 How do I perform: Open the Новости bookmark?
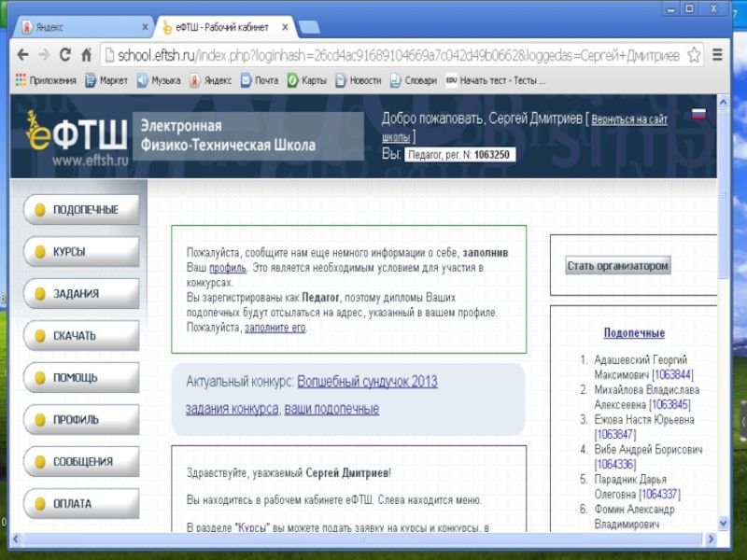point(359,80)
